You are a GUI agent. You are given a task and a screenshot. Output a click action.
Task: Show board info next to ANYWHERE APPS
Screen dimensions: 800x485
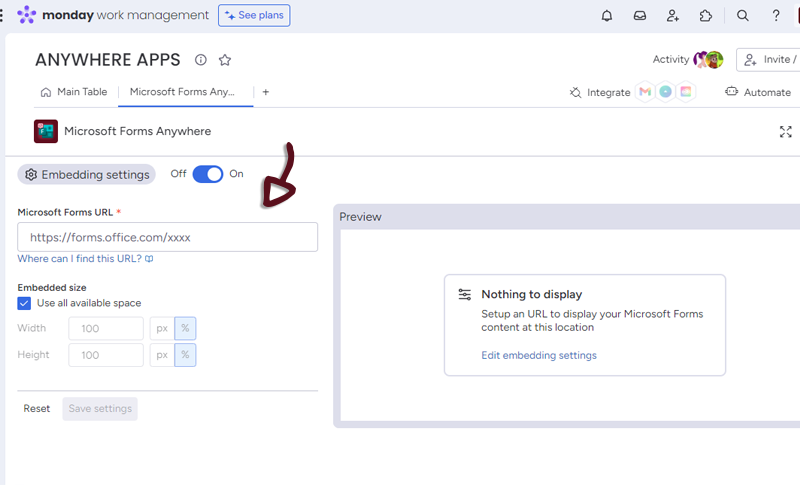coord(201,60)
